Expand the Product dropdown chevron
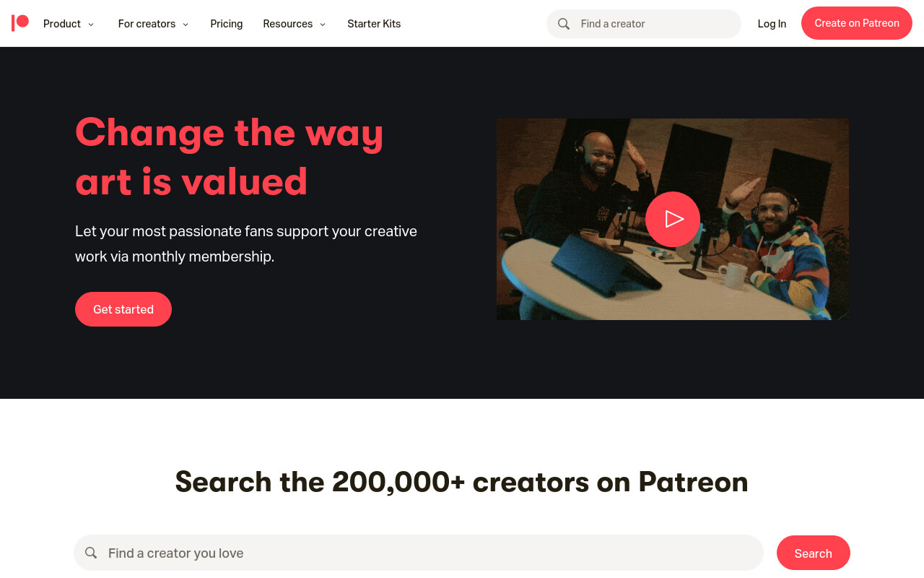924x578 pixels. 91,25
